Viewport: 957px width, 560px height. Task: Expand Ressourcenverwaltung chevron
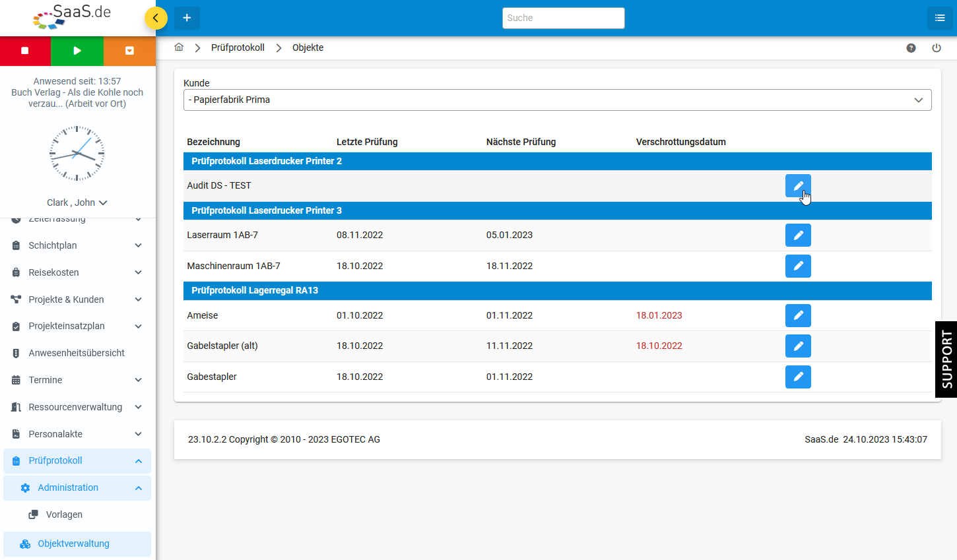point(138,407)
